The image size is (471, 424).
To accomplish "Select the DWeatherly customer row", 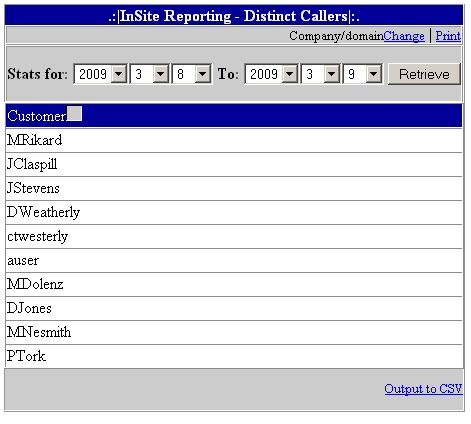I will [234, 212].
